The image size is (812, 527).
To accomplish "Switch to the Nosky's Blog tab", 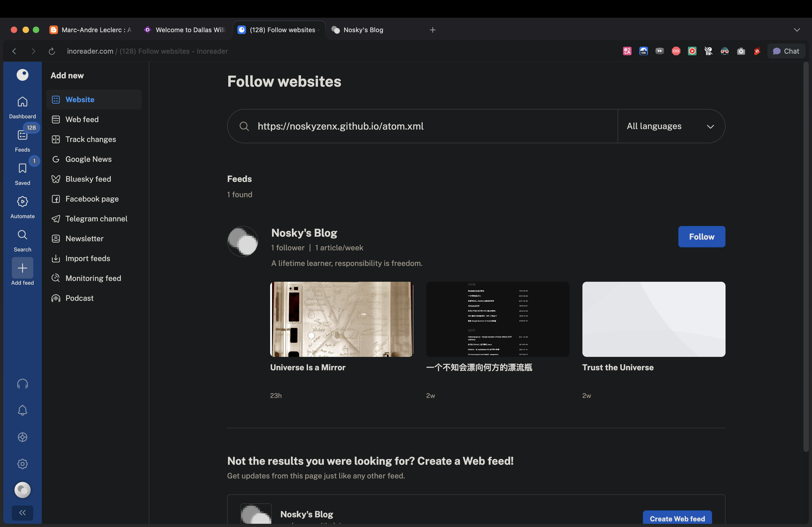I will [x=363, y=30].
